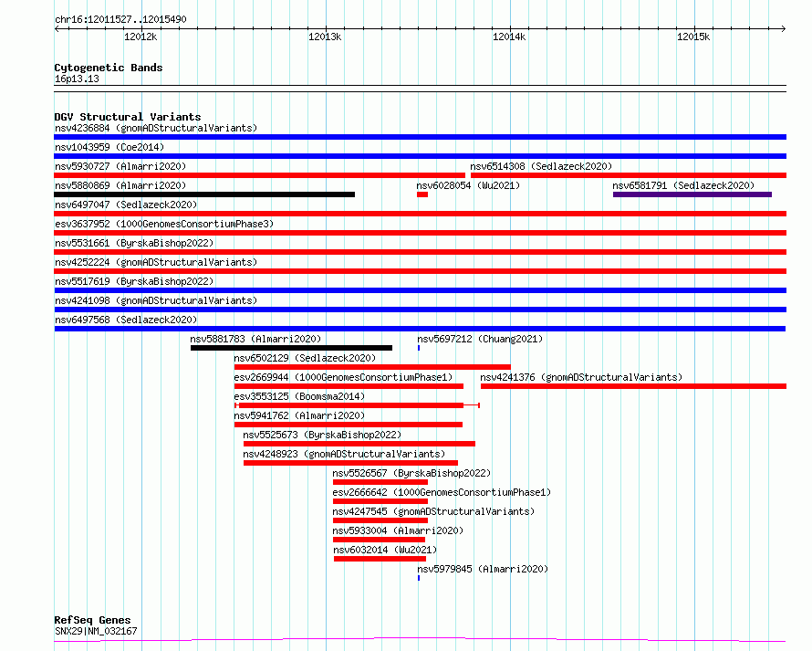Select the red bar under nsv6032014
This screenshot has width=812, height=651.
pyautogui.click(x=380, y=559)
